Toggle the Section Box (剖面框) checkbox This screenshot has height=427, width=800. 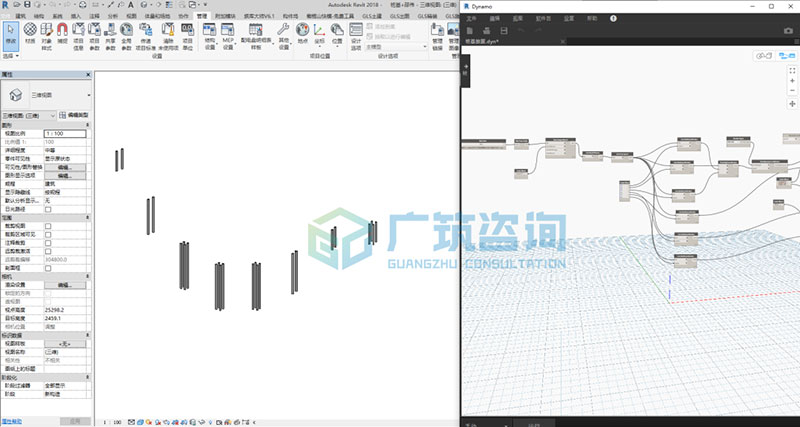(x=48, y=268)
